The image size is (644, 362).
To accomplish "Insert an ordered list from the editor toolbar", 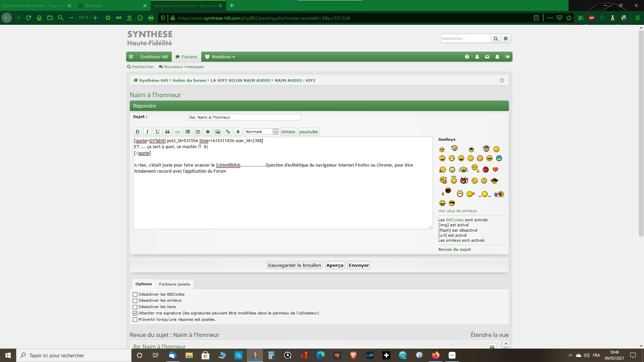I will click(198, 132).
